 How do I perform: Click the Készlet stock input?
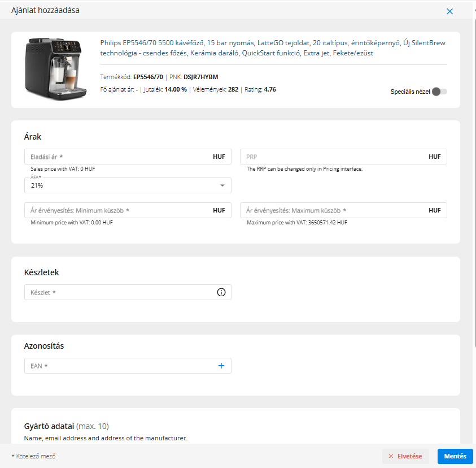[128, 292]
